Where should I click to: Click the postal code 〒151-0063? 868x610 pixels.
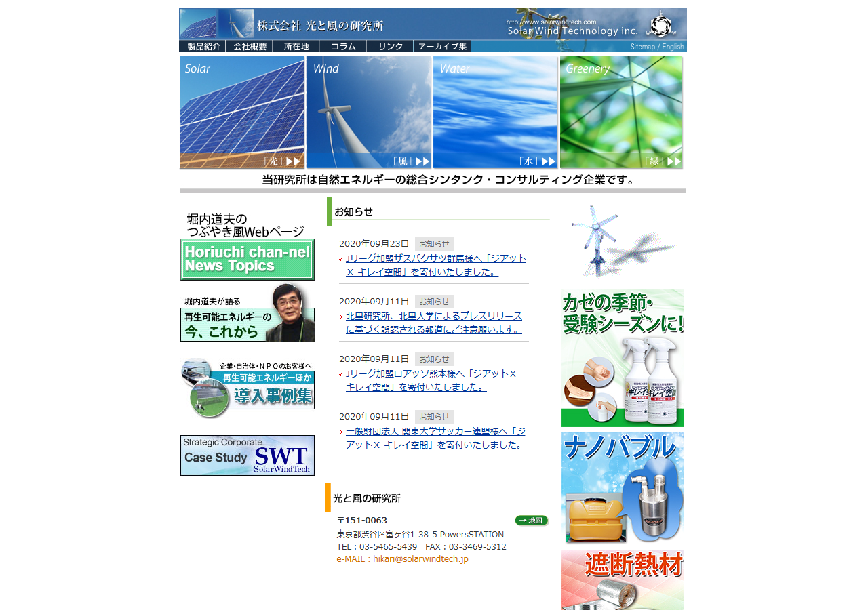click(362, 521)
